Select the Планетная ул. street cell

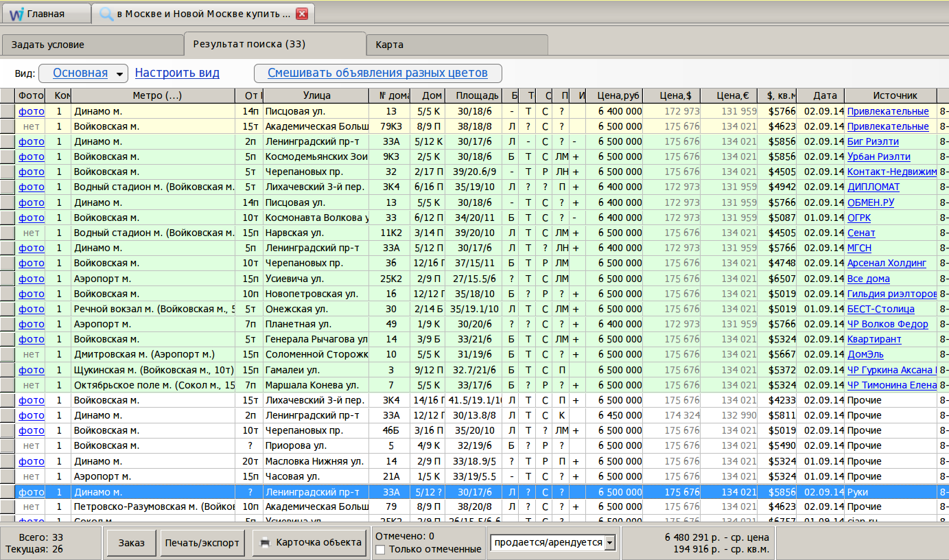click(x=316, y=324)
